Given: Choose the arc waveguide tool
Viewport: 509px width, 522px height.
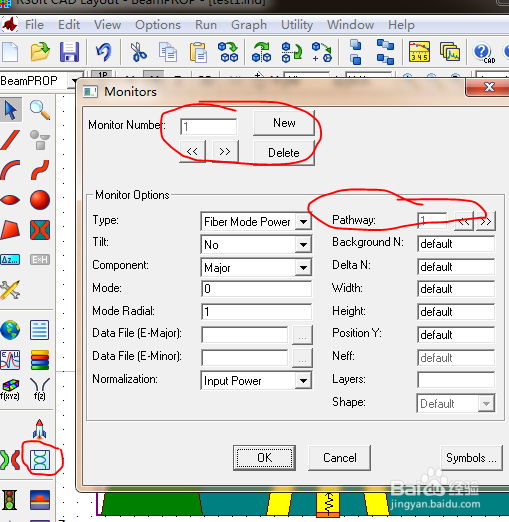Looking at the screenshot, I should [x=10, y=170].
